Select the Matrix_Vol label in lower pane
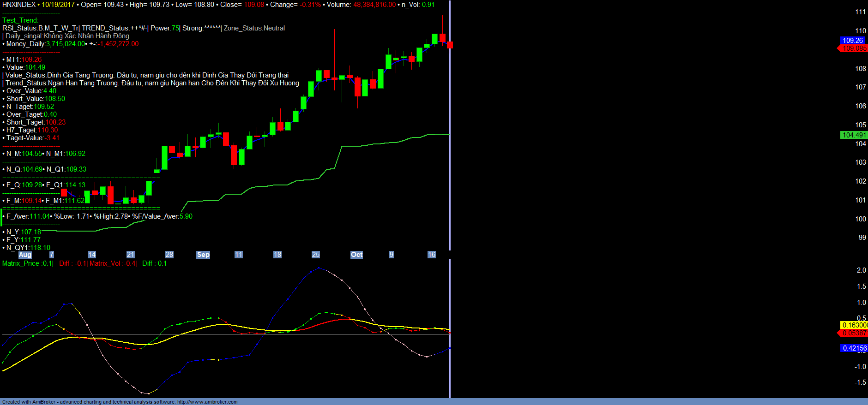Screen dimensions: 868x405 click(105, 263)
